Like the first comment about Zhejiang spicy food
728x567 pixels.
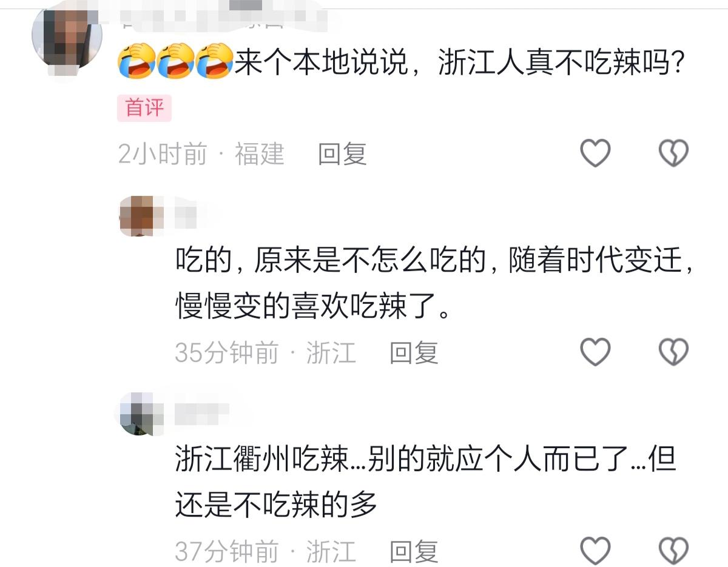click(595, 153)
